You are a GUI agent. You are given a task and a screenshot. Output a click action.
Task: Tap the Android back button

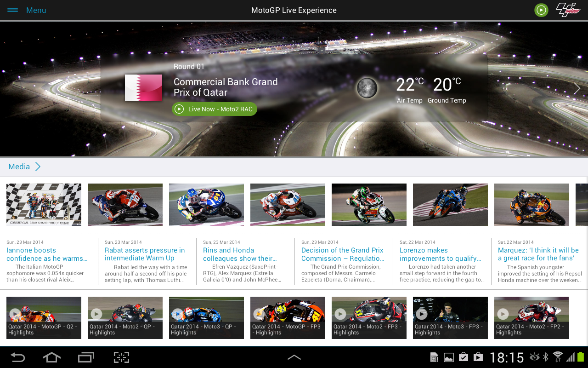pyautogui.click(x=18, y=357)
